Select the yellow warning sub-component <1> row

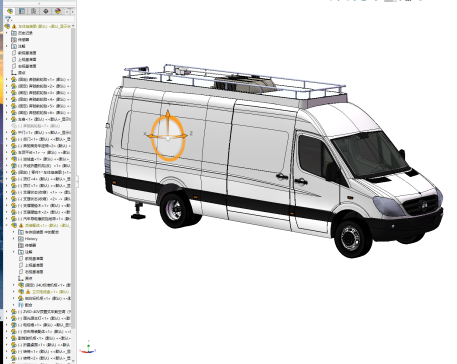pyautogui.click(x=43, y=292)
